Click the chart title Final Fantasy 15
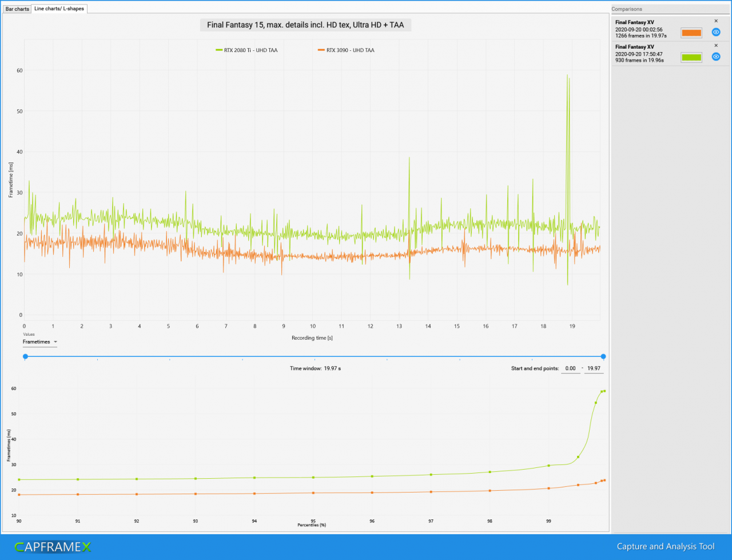The width and height of the screenshot is (732, 560). pos(305,25)
